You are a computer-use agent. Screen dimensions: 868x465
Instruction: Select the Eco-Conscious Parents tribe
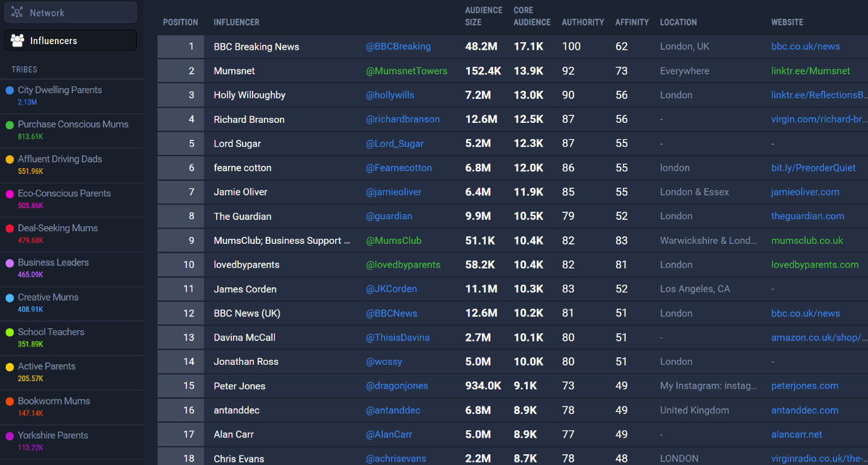point(71,200)
